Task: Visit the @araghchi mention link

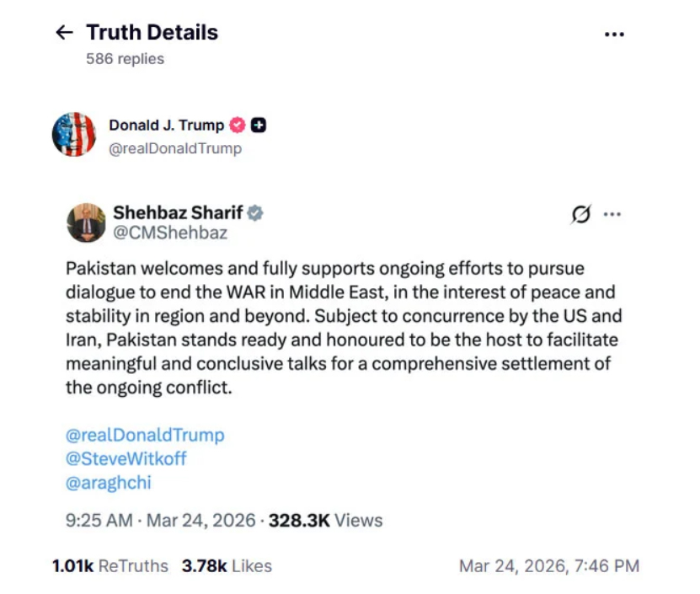Action: pos(109,483)
